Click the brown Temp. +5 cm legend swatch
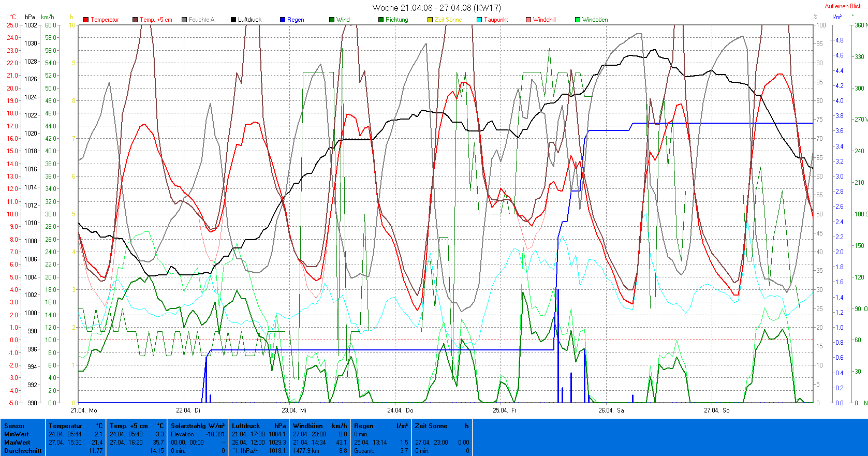 click(x=135, y=20)
